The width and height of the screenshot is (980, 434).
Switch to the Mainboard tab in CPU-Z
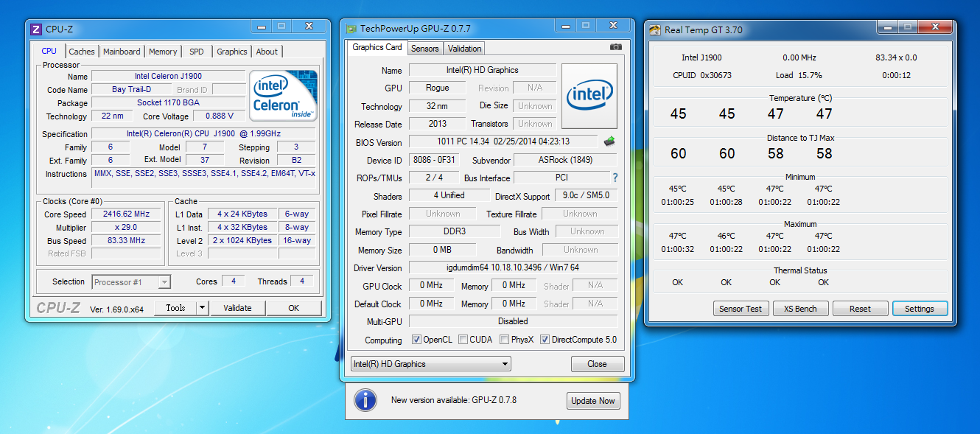[122, 52]
